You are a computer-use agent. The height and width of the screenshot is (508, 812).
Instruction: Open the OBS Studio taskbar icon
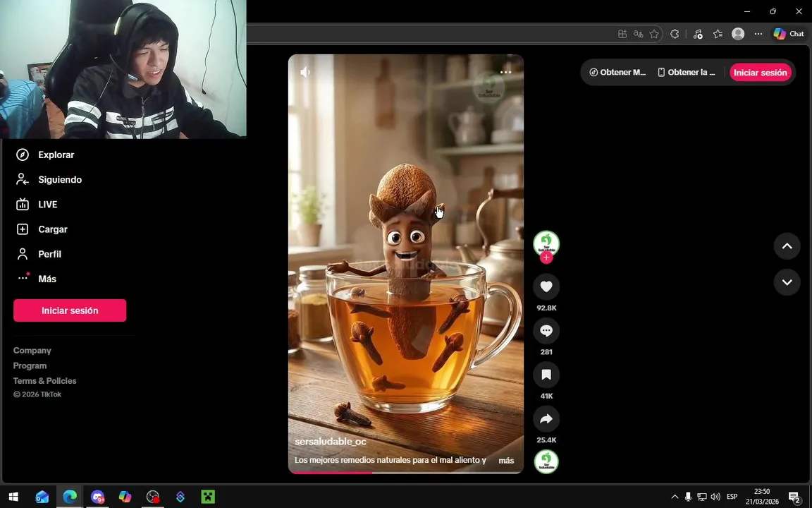[153, 497]
